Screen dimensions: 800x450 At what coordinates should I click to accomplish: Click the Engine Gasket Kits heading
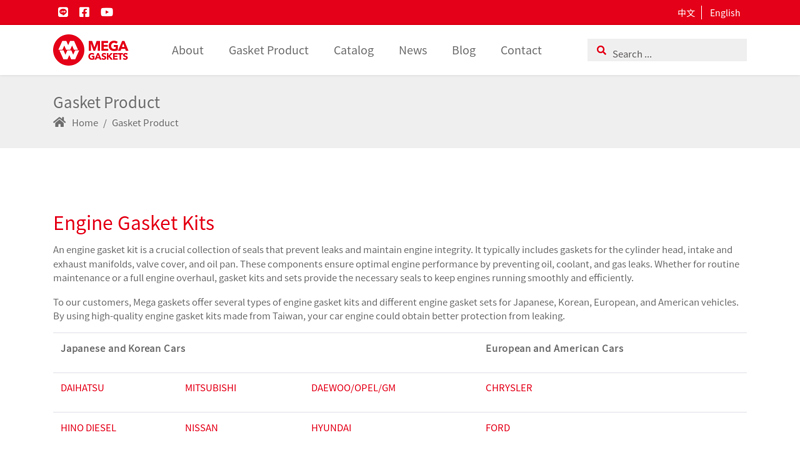click(134, 223)
